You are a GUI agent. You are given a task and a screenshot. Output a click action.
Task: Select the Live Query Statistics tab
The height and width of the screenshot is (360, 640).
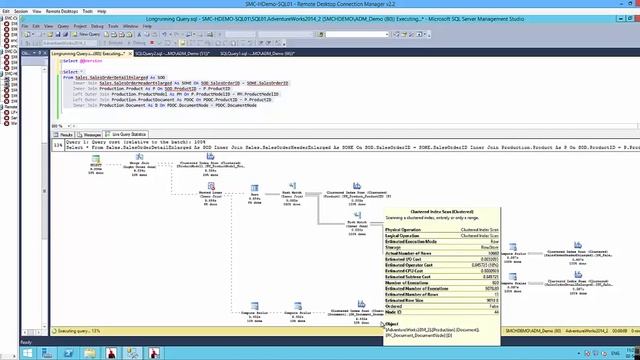126,134
